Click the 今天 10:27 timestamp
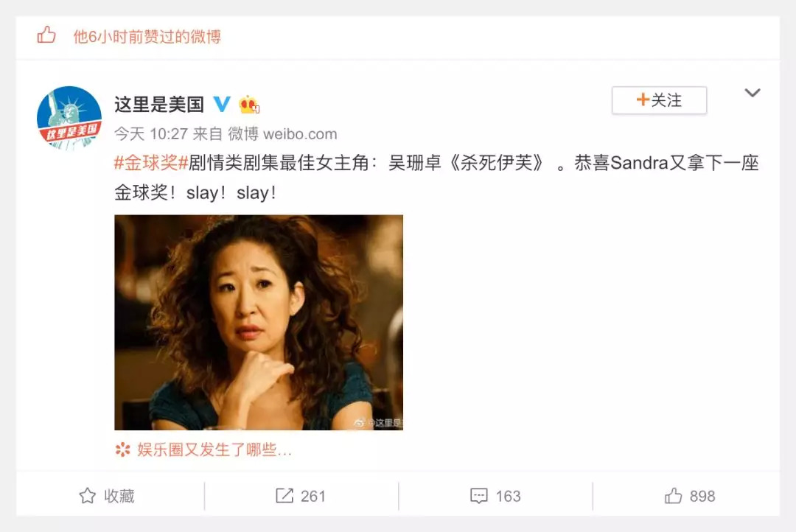 point(151,134)
